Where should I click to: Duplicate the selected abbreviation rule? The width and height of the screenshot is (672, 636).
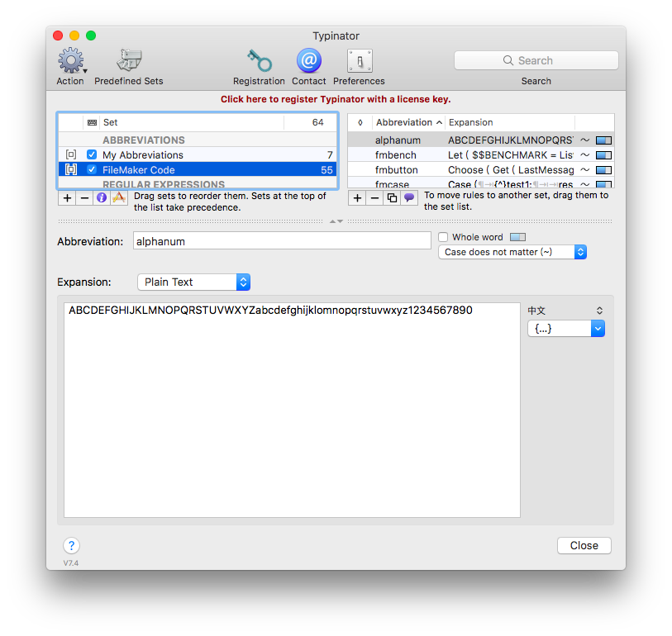[392, 198]
